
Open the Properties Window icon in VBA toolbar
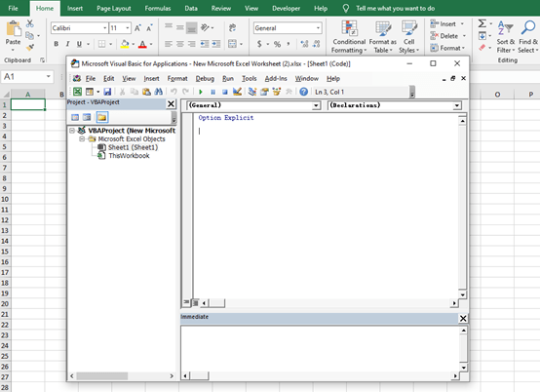click(264, 92)
